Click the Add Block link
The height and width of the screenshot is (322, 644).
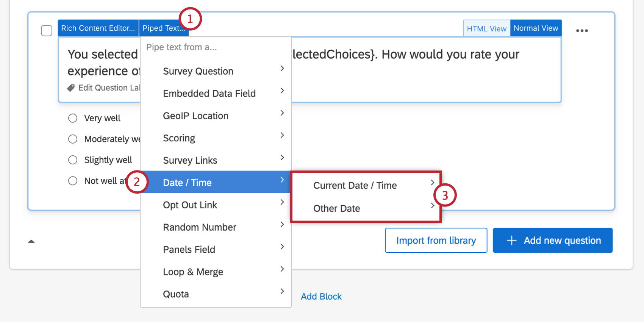pyautogui.click(x=321, y=296)
